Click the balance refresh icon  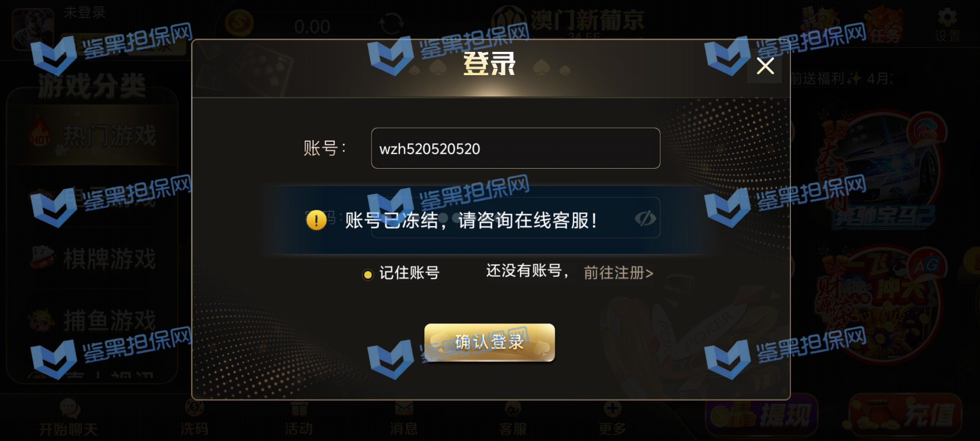tap(392, 23)
